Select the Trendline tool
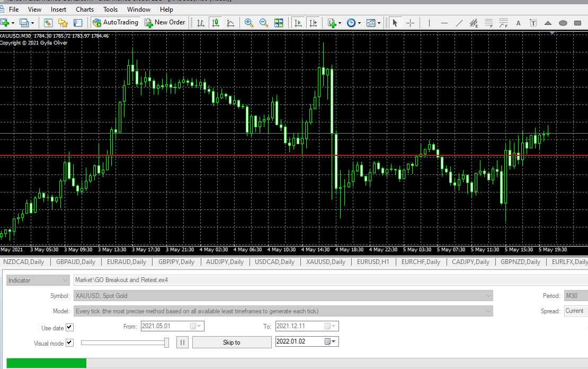 pyautogui.click(x=459, y=23)
